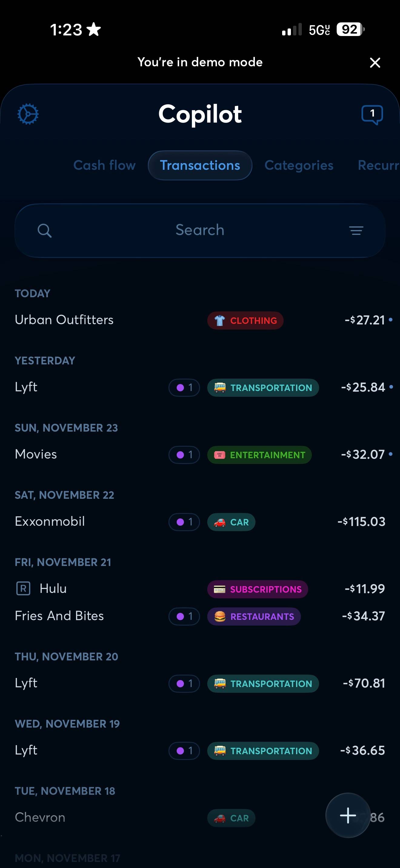This screenshot has height=868, width=400.
Task: Tap the Transportation tag on yesterday's Lyft
Action: [263, 388]
